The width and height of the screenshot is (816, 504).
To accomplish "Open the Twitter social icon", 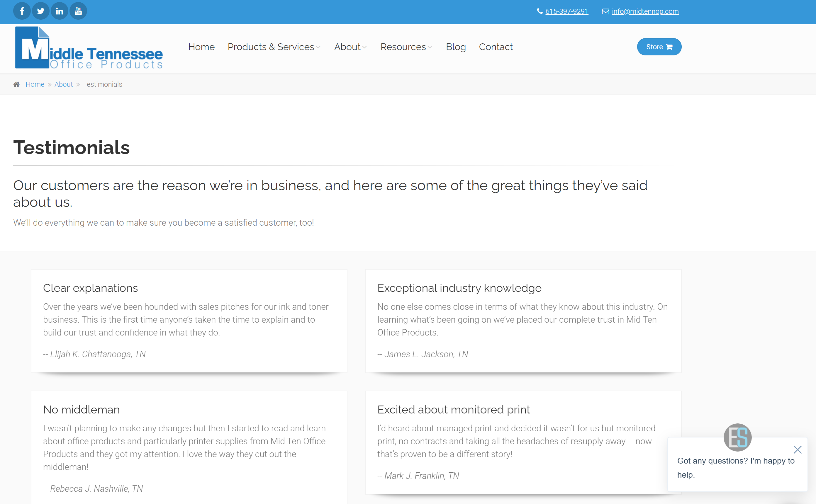I will 41,11.
